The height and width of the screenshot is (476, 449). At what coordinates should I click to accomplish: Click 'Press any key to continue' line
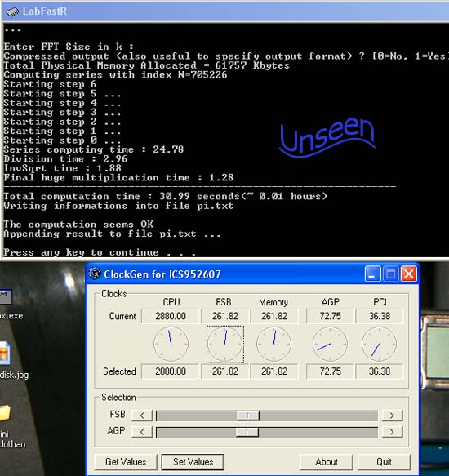(100, 252)
